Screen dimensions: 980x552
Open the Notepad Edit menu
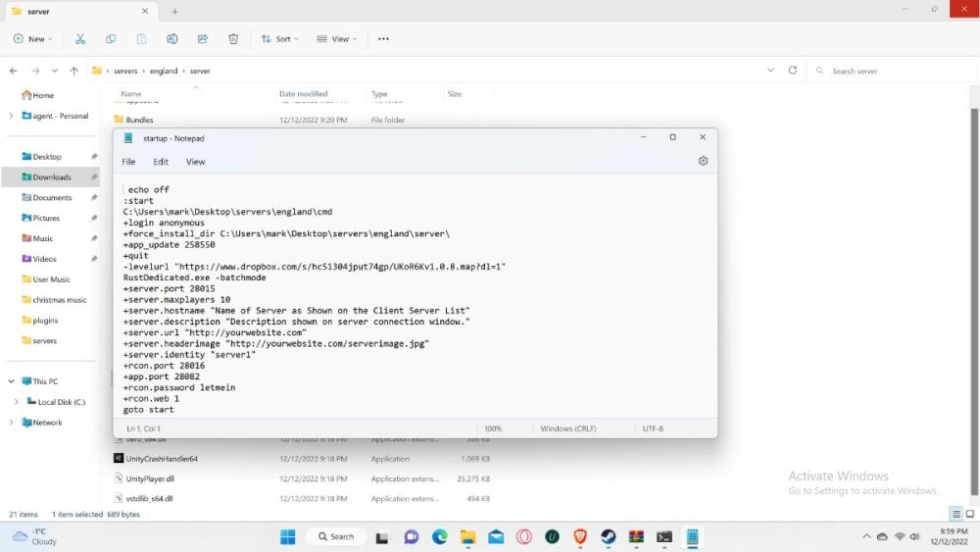[x=161, y=162]
